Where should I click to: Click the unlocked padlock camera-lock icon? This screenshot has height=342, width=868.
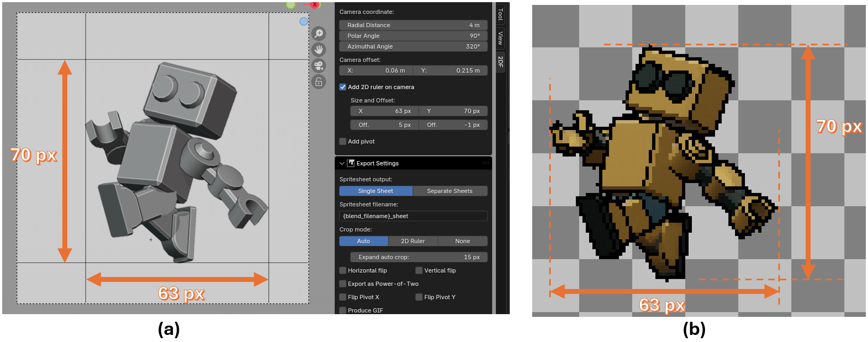click(318, 82)
